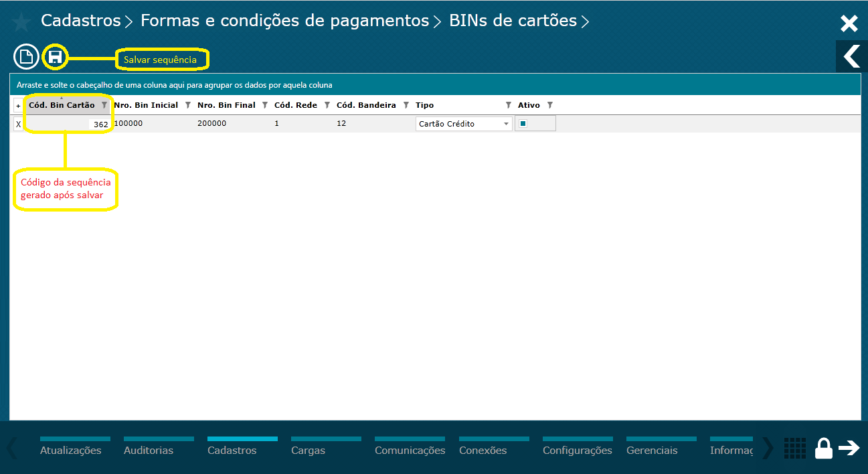Image resolution: width=868 pixels, height=474 pixels.
Task: Sort by Cód. Rede column header
Action: (296, 105)
